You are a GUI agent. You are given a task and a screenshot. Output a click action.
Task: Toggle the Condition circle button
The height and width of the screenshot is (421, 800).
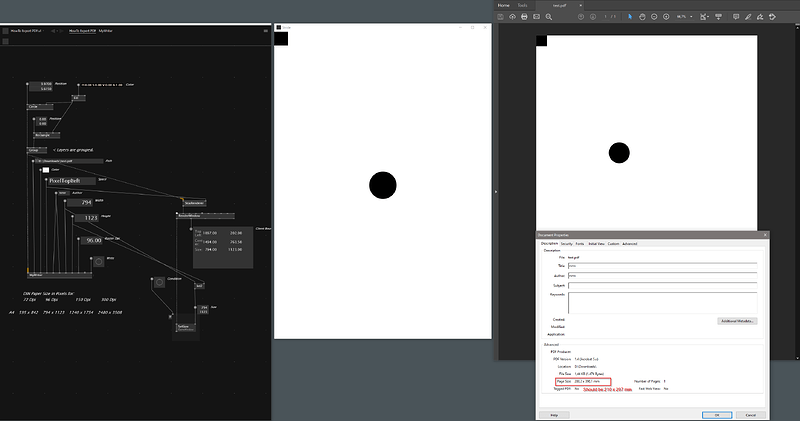tap(159, 282)
